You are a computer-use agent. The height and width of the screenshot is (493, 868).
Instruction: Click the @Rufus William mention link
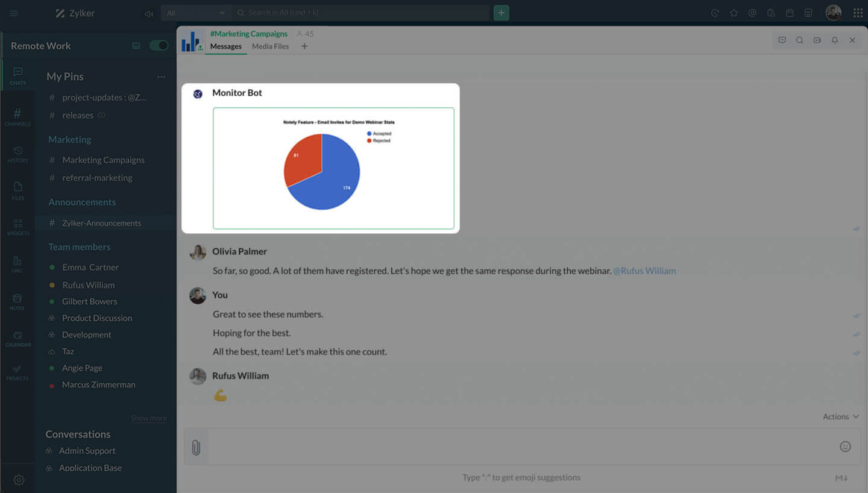644,271
